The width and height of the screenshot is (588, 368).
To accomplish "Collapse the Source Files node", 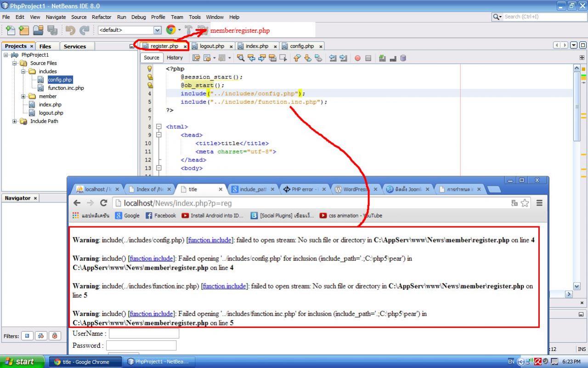I will [15, 63].
